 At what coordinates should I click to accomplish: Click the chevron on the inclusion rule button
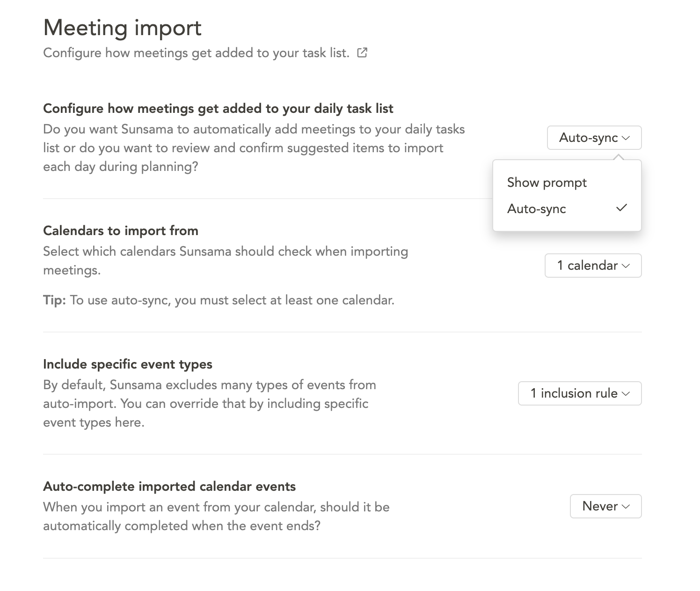[626, 394]
